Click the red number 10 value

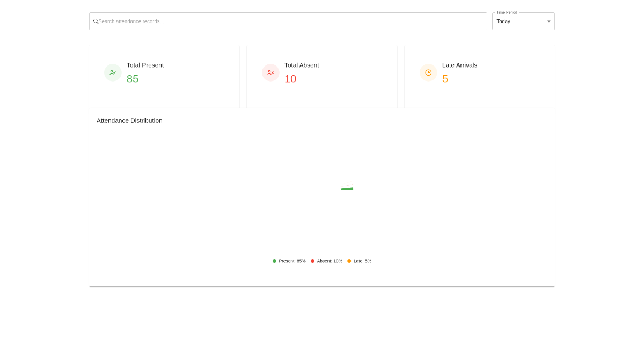click(290, 79)
